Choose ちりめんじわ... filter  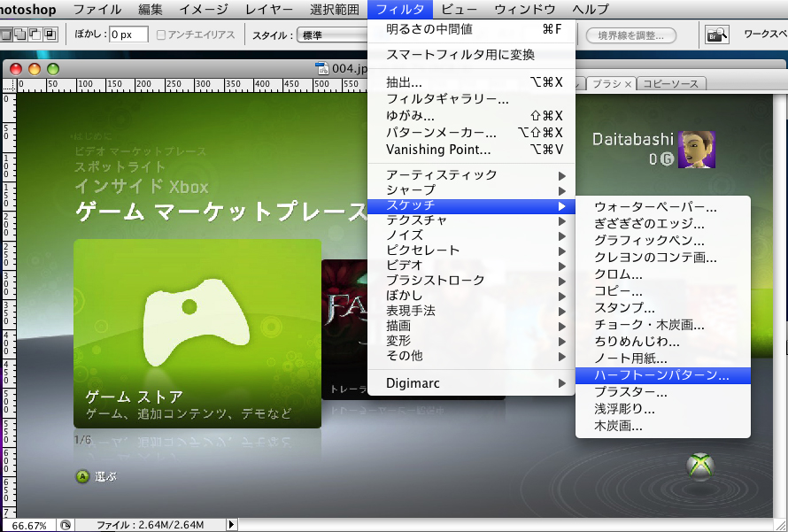[x=663, y=342]
